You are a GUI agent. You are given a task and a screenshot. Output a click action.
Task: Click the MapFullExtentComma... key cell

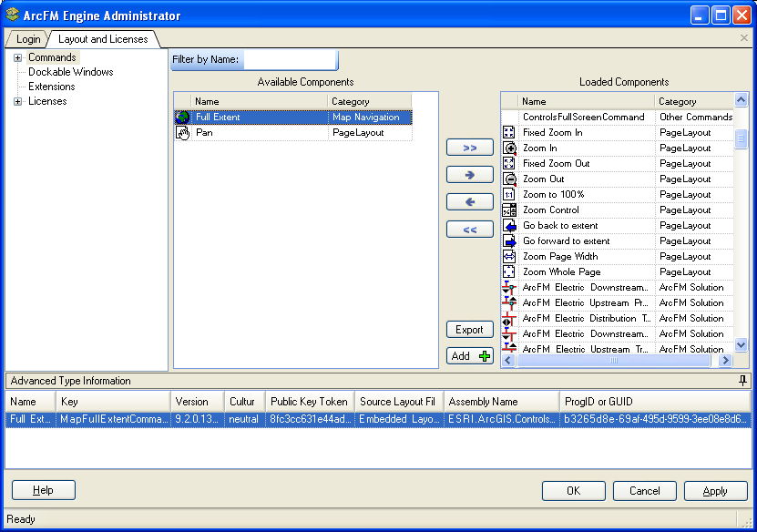[114, 419]
